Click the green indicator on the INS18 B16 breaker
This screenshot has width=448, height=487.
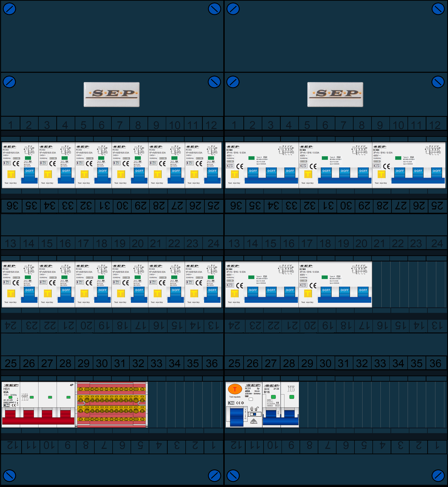(x=273, y=397)
